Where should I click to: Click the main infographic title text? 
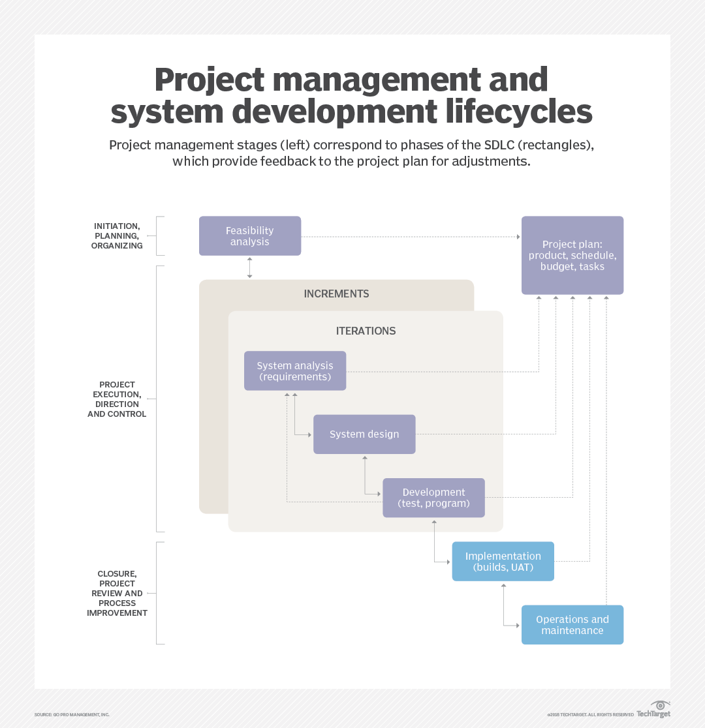tap(352, 95)
